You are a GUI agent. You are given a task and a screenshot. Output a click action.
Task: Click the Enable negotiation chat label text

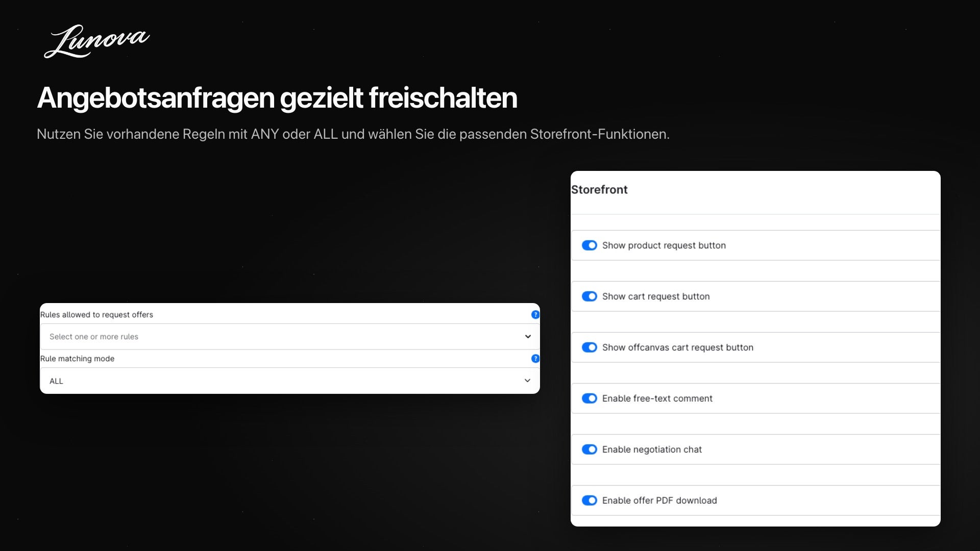click(x=652, y=449)
